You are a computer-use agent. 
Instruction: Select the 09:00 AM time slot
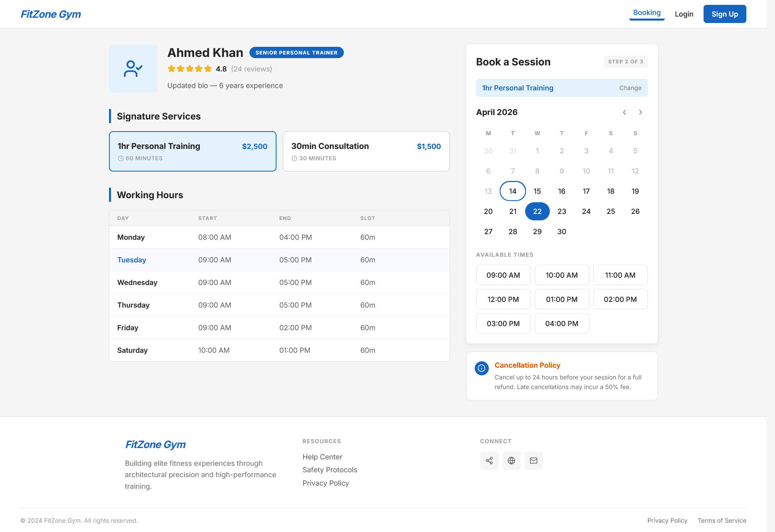tap(503, 275)
